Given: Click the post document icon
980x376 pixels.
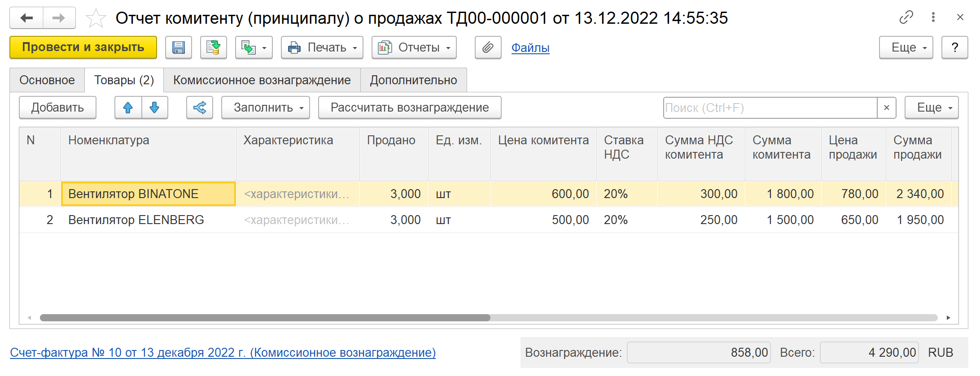Looking at the screenshot, I should tap(213, 48).
